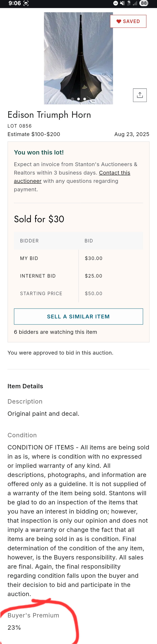Image resolution: width=157 pixels, height=644 pixels.
Task: Tap the screenshot icon in status bar
Action: tap(26, 3)
